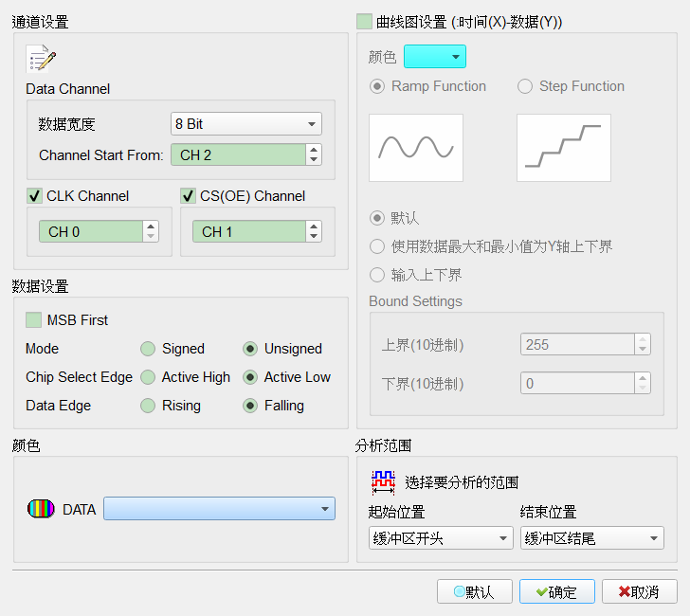Screen dimensions: 690x616
Task: Click the CH 2 channel start field
Action: click(238, 154)
